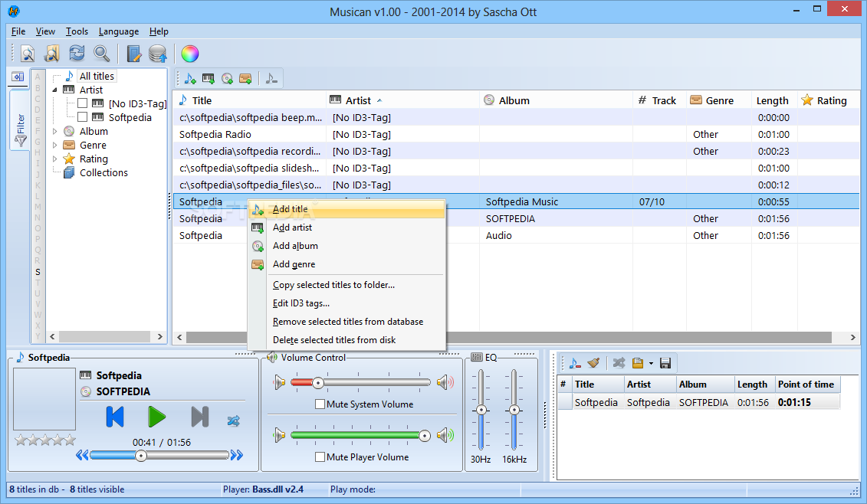Enable Mute Player Volume checkbox
The width and height of the screenshot is (867, 504).
[x=320, y=457]
